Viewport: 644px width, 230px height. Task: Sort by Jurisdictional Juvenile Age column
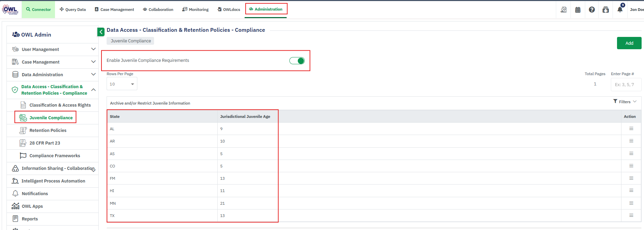point(245,117)
